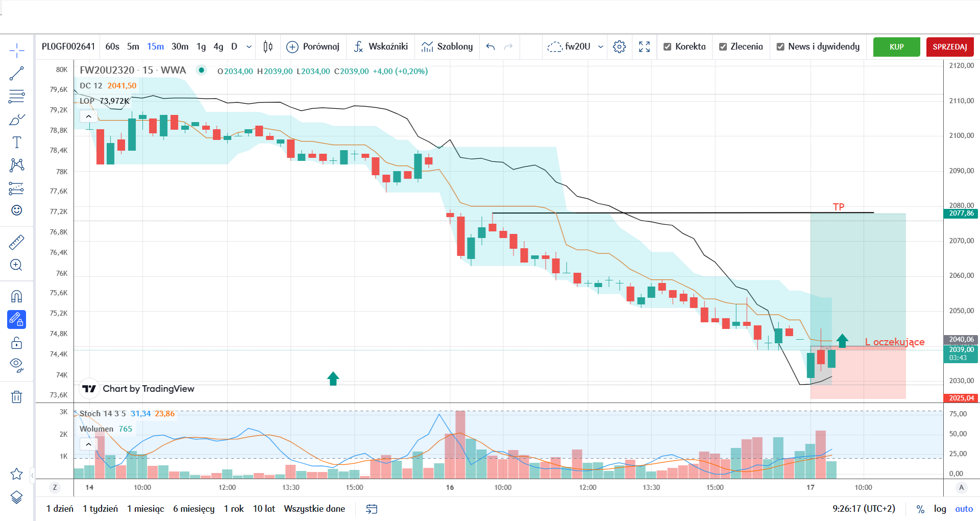Switch to 1g interval
This screenshot has width=980, height=521.
201,46
